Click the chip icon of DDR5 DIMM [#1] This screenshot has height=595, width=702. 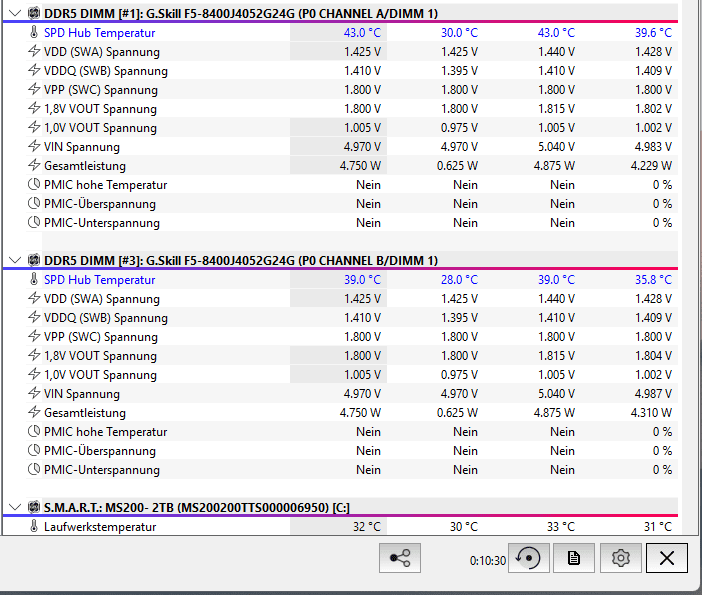tap(34, 13)
